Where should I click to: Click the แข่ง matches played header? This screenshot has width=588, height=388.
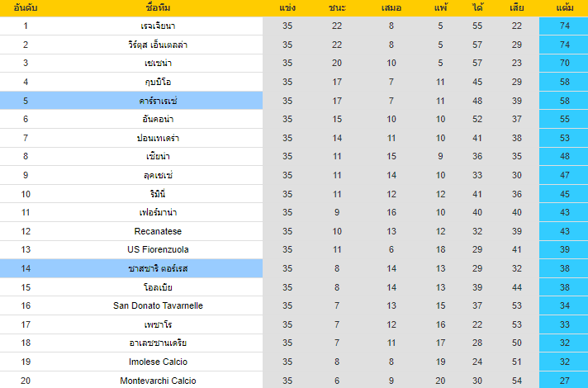(x=287, y=8)
